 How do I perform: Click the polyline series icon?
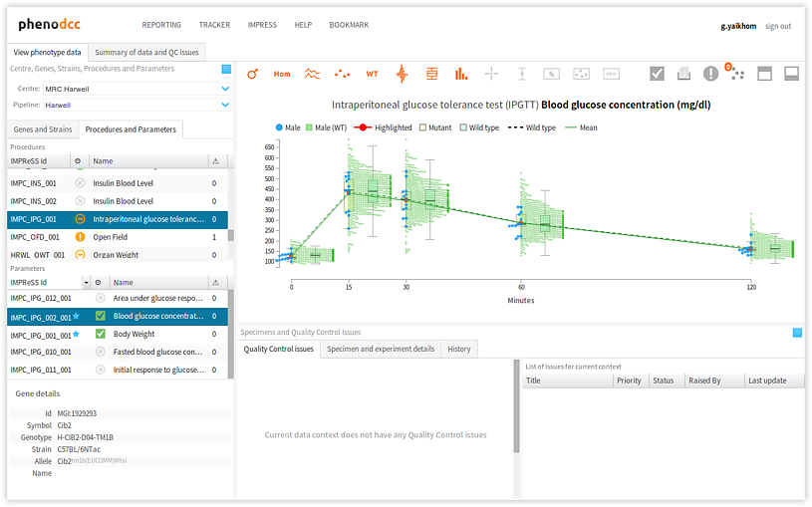(312, 74)
